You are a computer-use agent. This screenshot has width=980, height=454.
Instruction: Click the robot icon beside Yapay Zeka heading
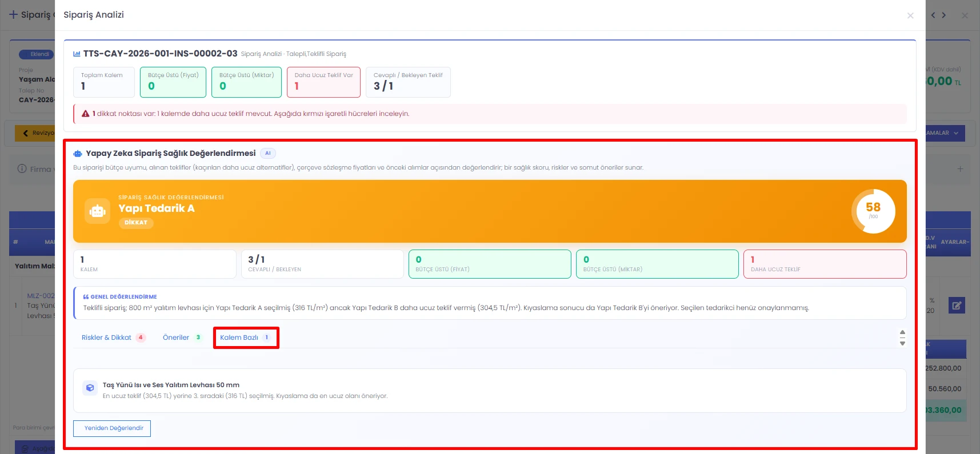pyautogui.click(x=78, y=154)
